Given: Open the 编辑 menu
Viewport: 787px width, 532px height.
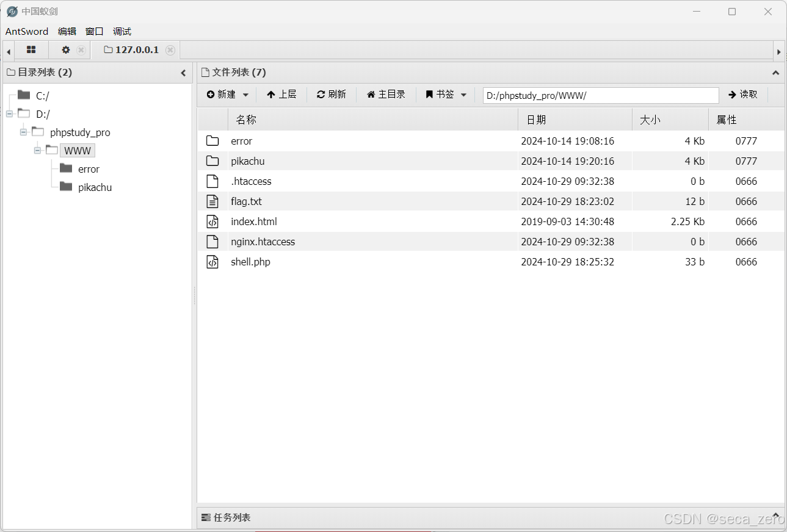Looking at the screenshot, I should 67,32.
